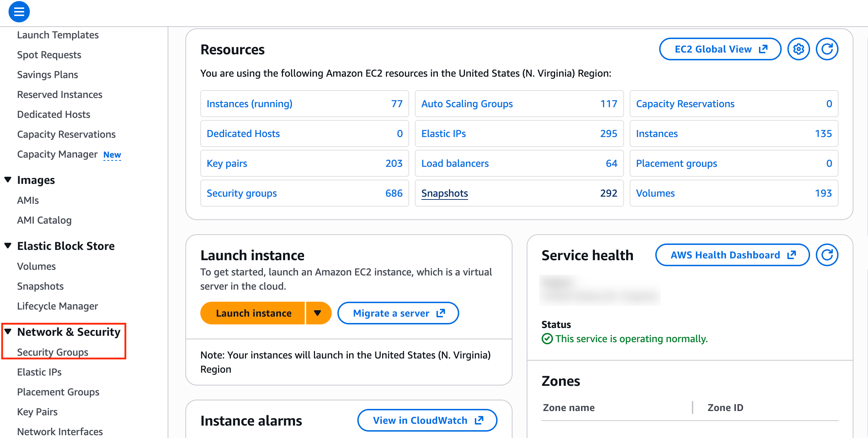The image size is (868, 438).
Task: Open EC2 Global View in new tab
Action: pos(720,49)
